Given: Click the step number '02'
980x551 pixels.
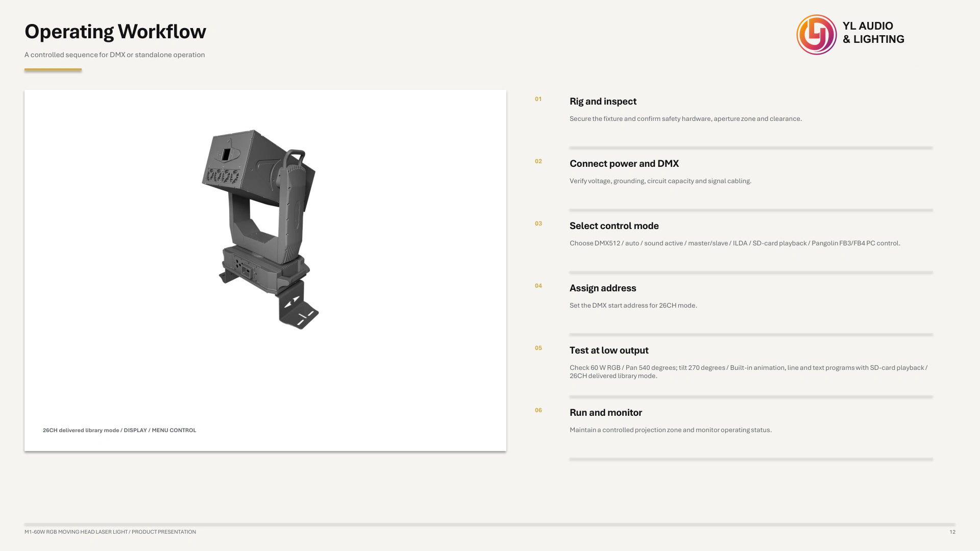Looking at the screenshot, I should [538, 161].
